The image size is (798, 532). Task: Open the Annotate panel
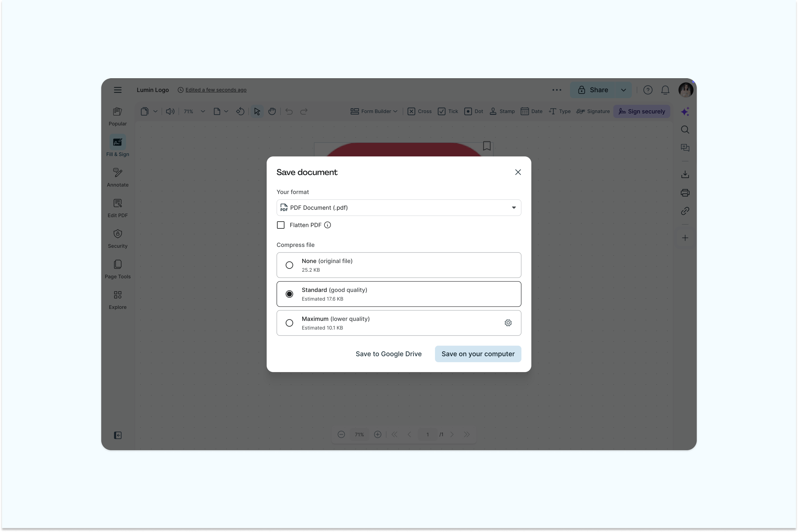(x=118, y=177)
